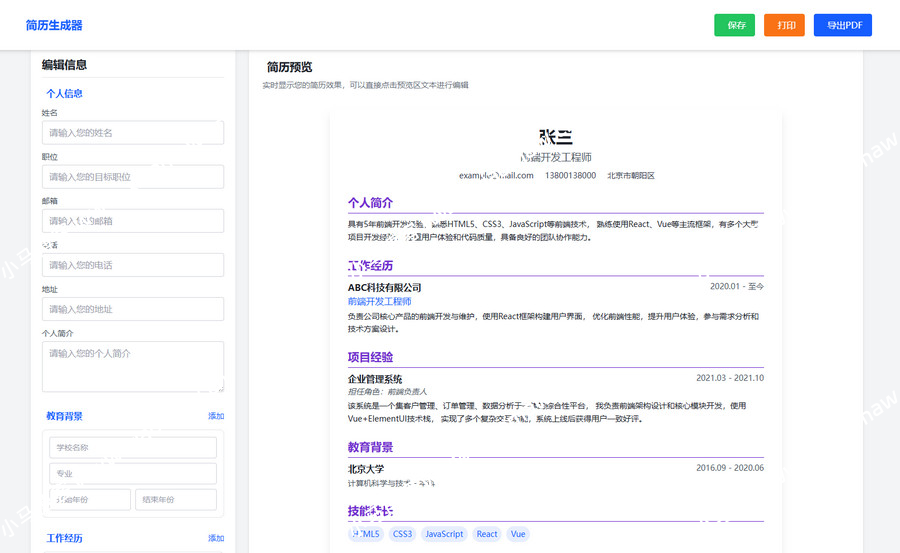The width and height of the screenshot is (900, 553).
Task: Click the 技能特长 section heading
Action: pyautogui.click(x=370, y=511)
